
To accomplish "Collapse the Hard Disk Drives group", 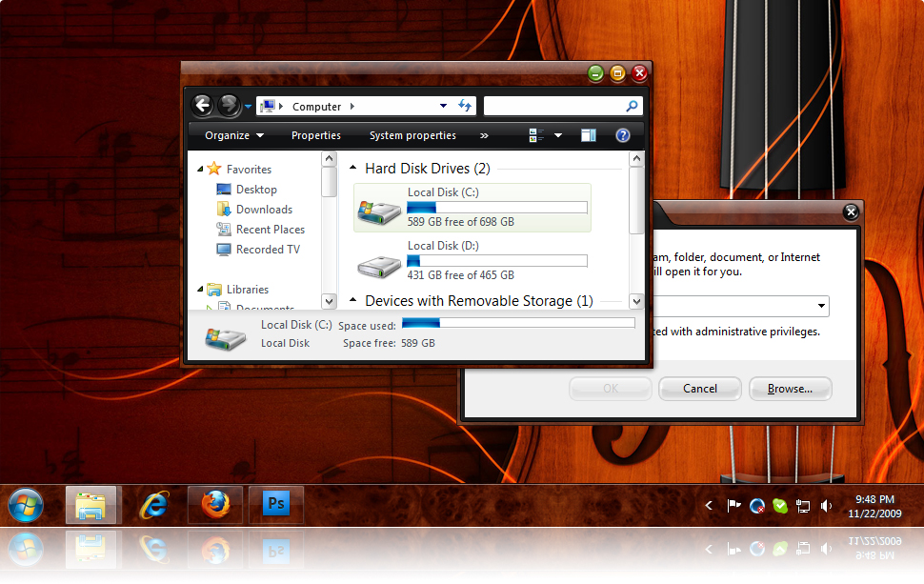I will (353, 169).
